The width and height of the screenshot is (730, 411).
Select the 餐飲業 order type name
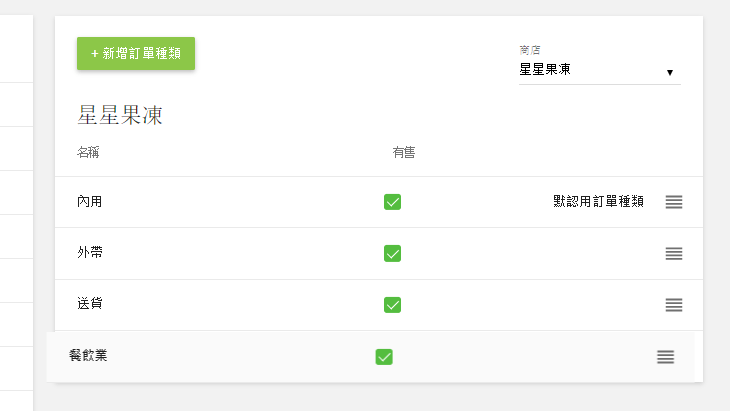[88, 355]
